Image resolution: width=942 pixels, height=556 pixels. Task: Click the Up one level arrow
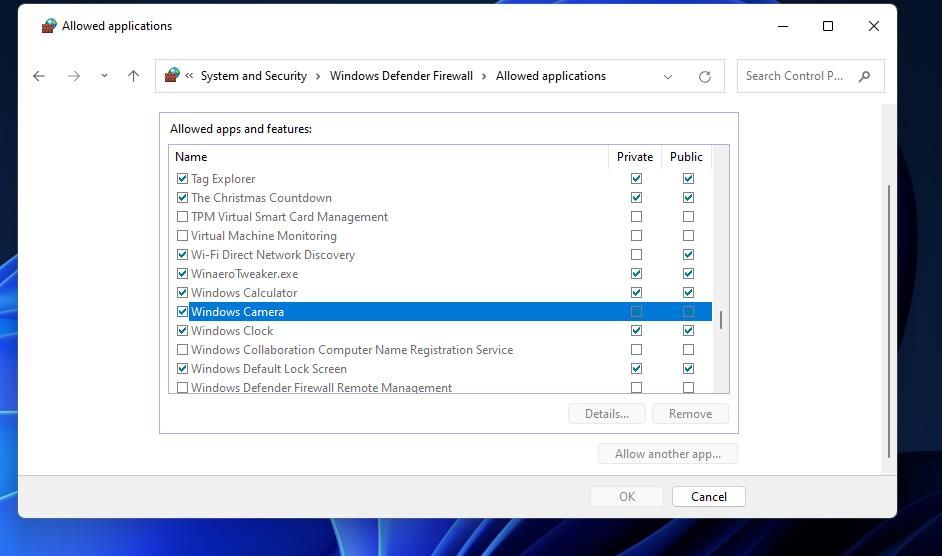click(133, 76)
